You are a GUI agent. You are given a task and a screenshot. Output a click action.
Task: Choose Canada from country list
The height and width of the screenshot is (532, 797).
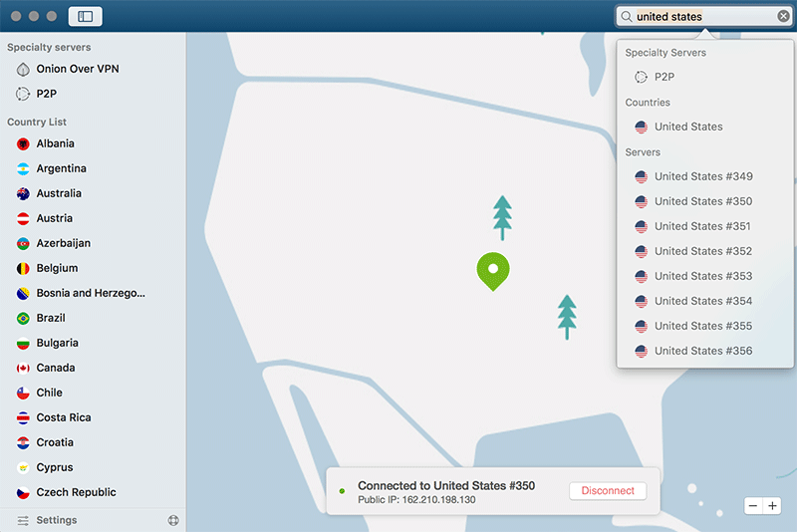[x=56, y=368]
